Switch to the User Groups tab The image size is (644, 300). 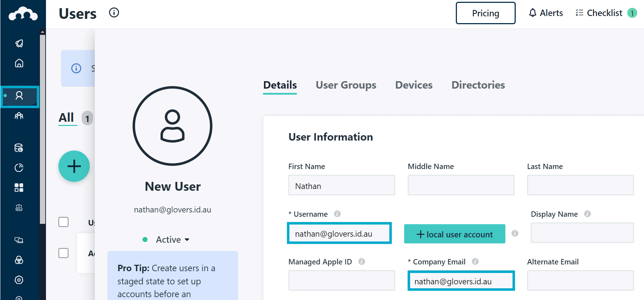coord(346,85)
